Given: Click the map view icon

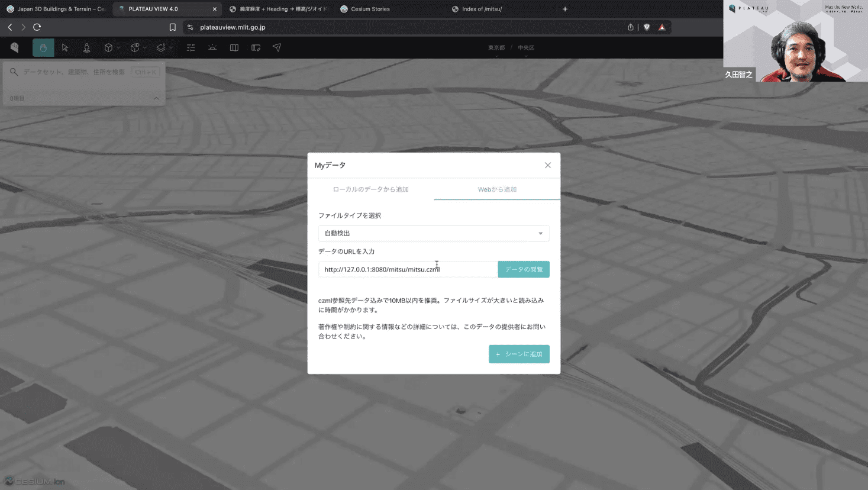Looking at the screenshot, I should tap(234, 48).
